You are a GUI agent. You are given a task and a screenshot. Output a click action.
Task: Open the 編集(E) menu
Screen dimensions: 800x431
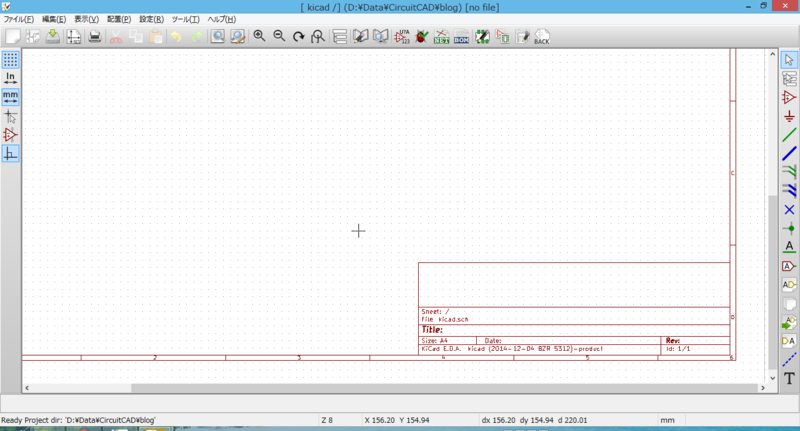tap(54, 19)
